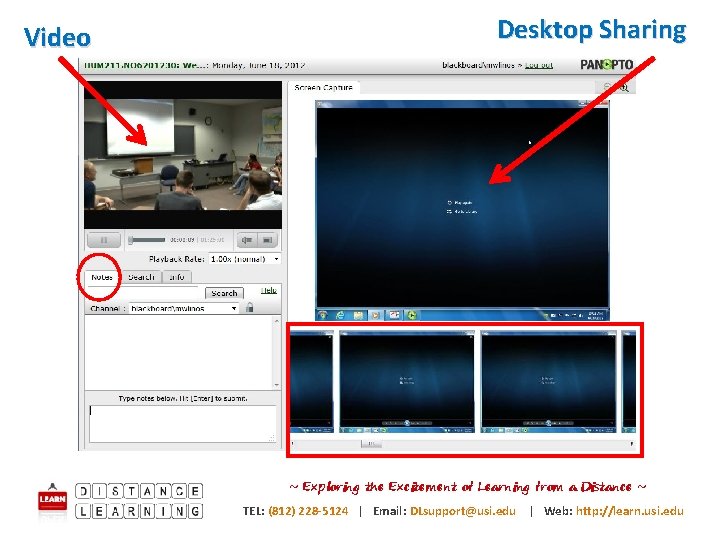Open the Channel dropdown
The width and height of the screenshot is (720, 540).
point(184,308)
